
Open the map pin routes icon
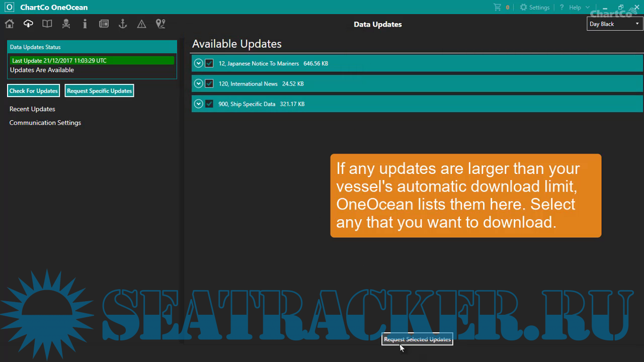coord(160,24)
